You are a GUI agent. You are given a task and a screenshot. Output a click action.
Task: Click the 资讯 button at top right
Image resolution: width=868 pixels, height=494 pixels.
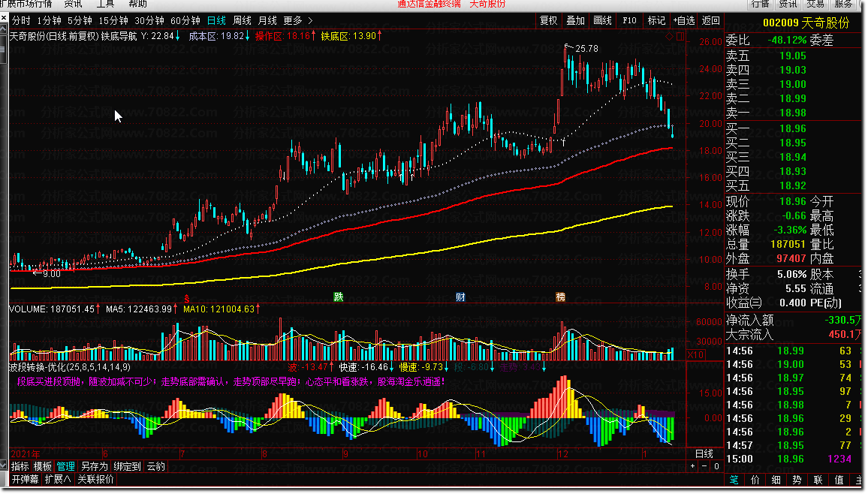click(788, 4)
